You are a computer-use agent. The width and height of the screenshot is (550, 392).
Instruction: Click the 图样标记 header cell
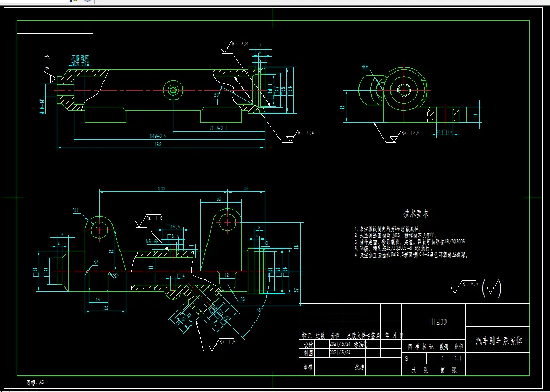tap(420, 347)
